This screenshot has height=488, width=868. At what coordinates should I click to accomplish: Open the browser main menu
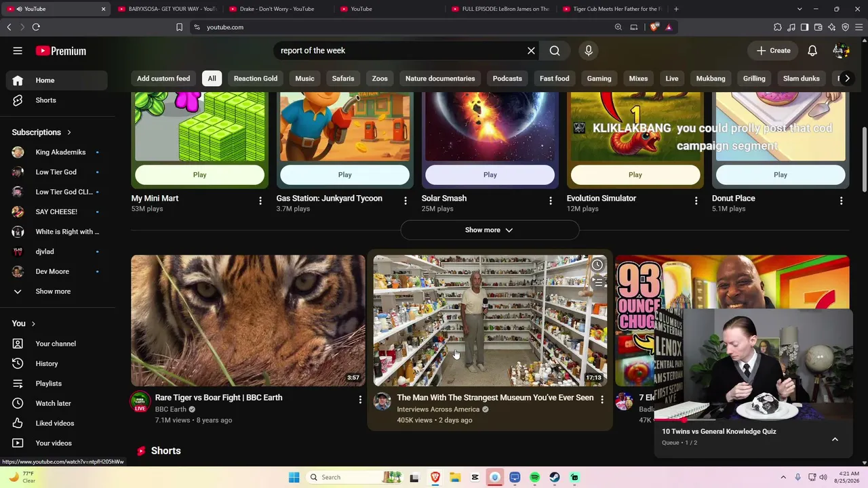[x=859, y=27]
